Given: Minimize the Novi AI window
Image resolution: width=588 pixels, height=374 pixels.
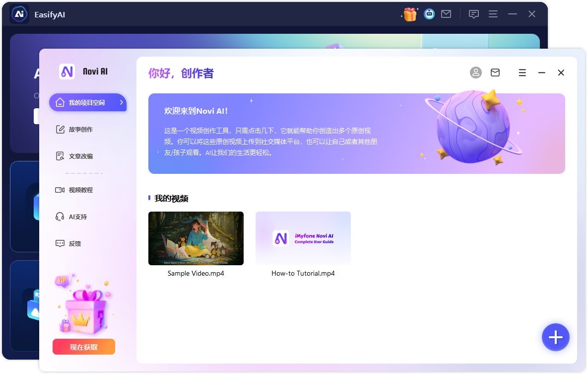Looking at the screenshot, I should [541, 73].
